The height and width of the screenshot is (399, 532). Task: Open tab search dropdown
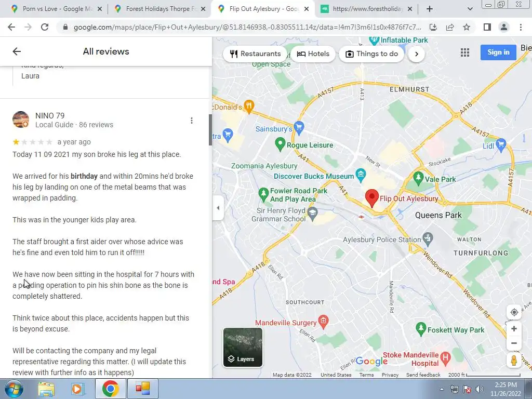pos(470,9)
